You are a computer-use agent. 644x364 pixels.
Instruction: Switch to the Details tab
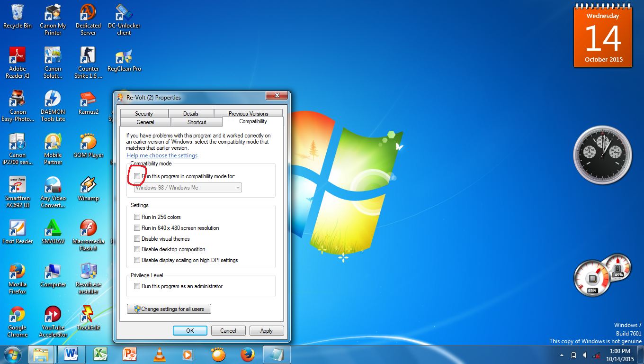pyautogui.click(x=191, y=114)
